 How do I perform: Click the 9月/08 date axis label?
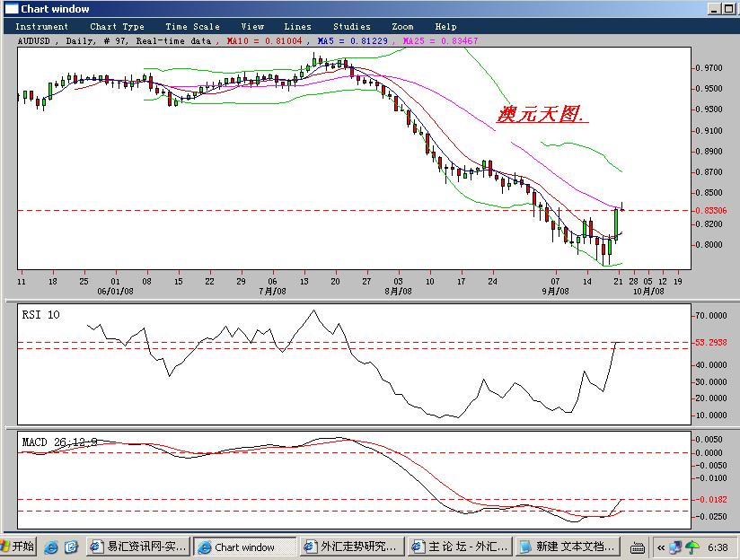[555, 291]
